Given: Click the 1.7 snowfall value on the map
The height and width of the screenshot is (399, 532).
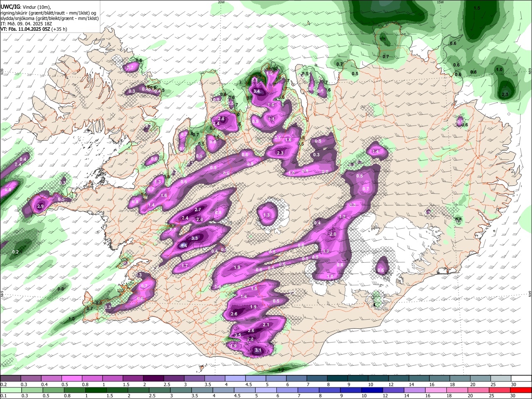Looking at the screenshot, I should click(x=185, y=266).
